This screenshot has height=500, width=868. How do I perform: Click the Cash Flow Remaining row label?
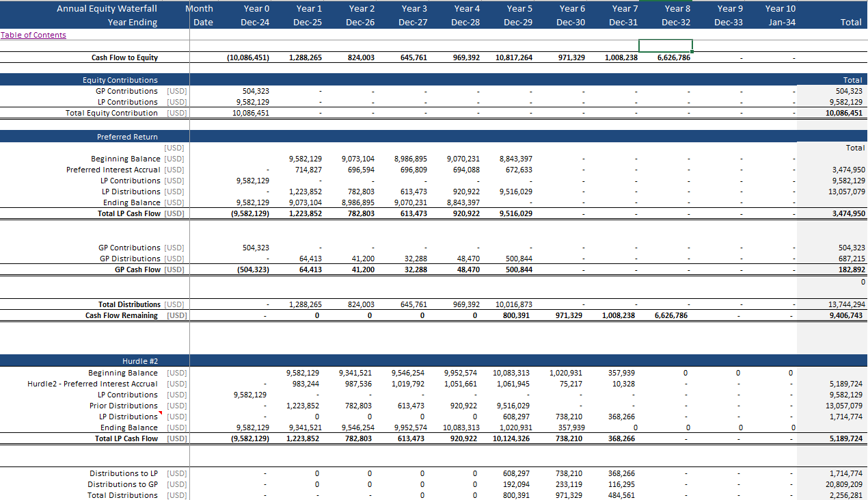(x=122, y=315)
